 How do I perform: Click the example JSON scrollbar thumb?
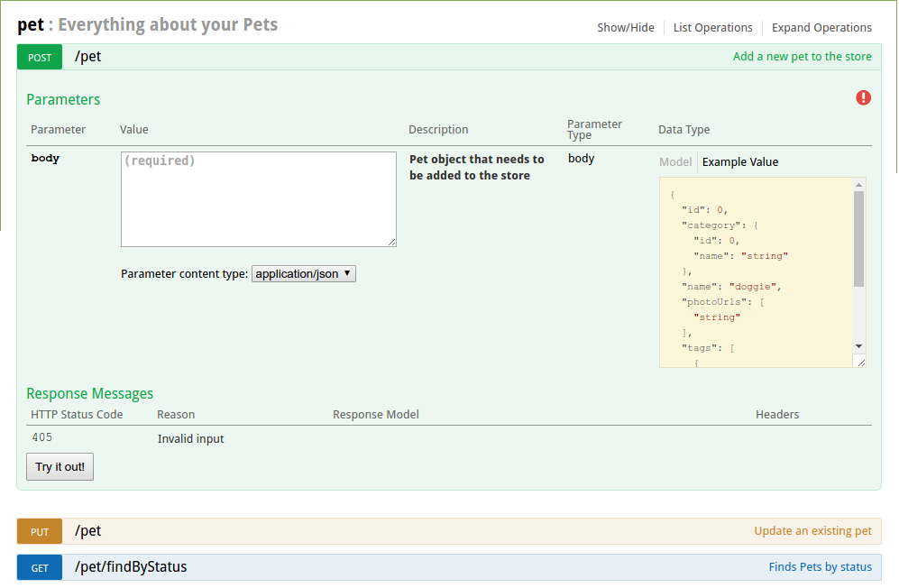(x=858, y=239)
